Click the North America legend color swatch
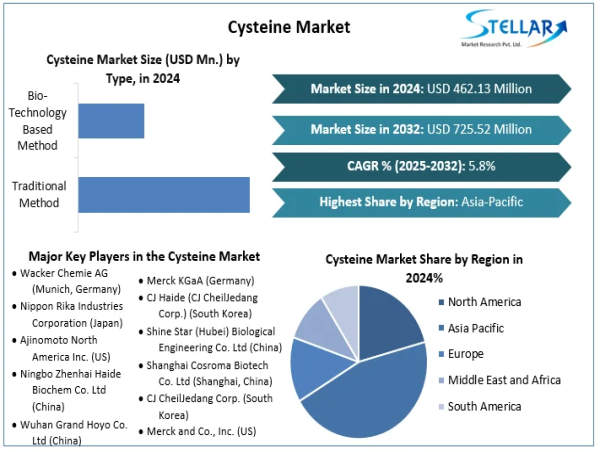 click(x=441, y=302)
